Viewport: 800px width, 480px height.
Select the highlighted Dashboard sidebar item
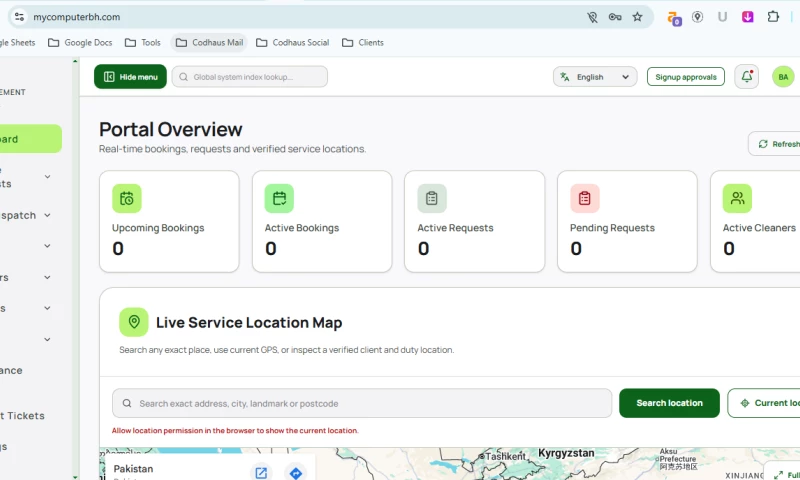(x=30, y=139)
